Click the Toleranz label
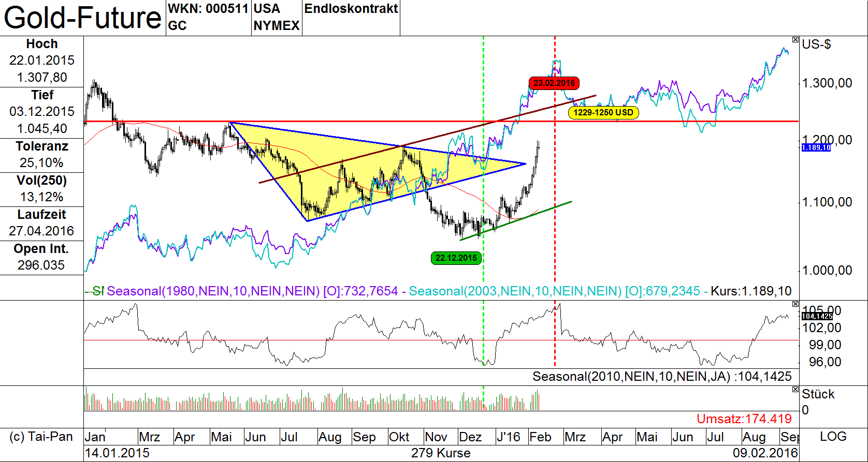Screen dimensions: 868x462 tap(42, 146)
